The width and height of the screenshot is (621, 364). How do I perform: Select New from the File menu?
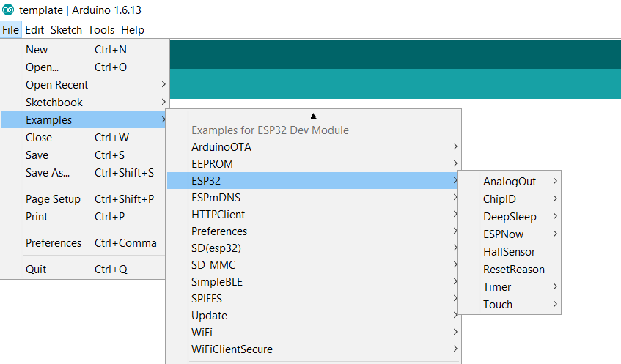37,50
